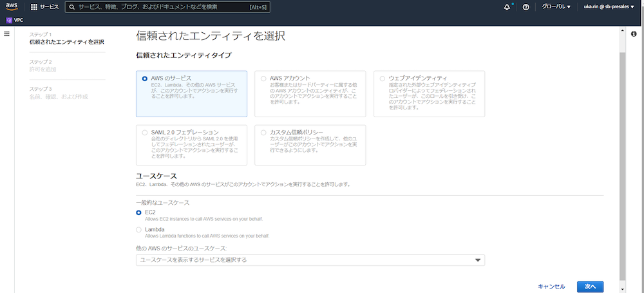Click the info panel icon at right
This screenshot has width=644, height=293.
tap(634, 33)
